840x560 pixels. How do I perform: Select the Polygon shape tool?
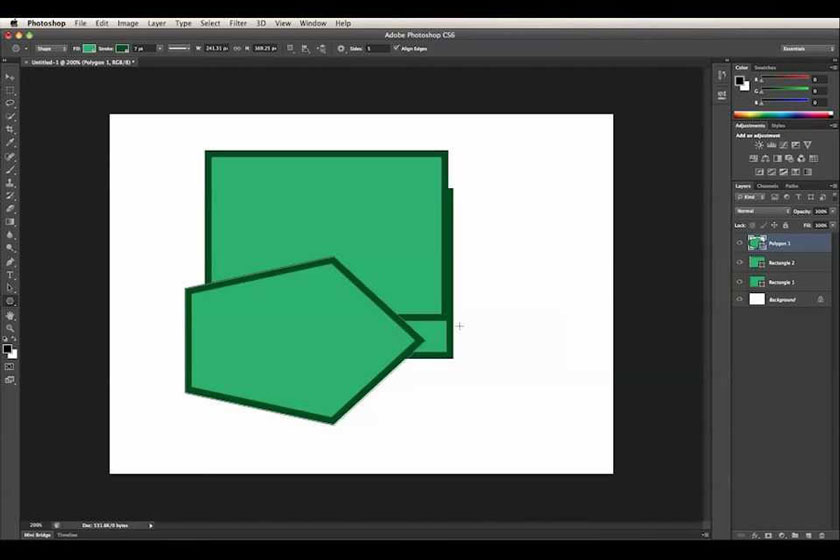click(x=10, y=302)
